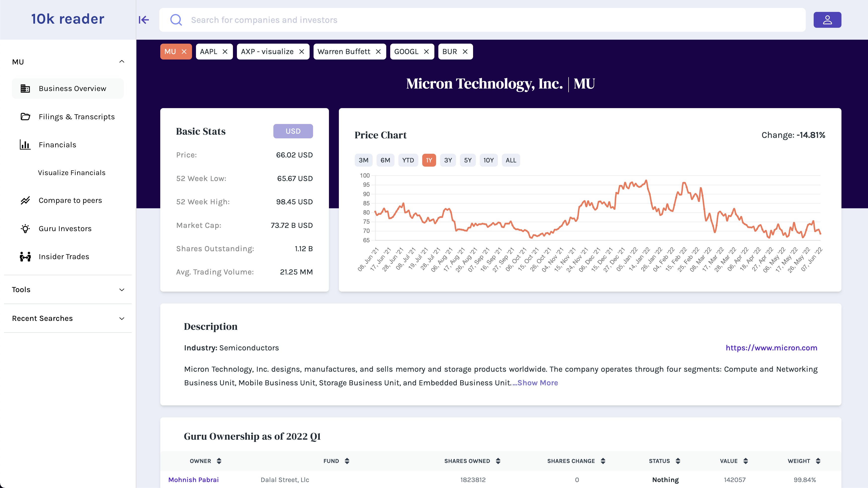This screenshot has height=488, width=868.
Task: Click the Business Overview building icon
Action: [x=25, y=89]
